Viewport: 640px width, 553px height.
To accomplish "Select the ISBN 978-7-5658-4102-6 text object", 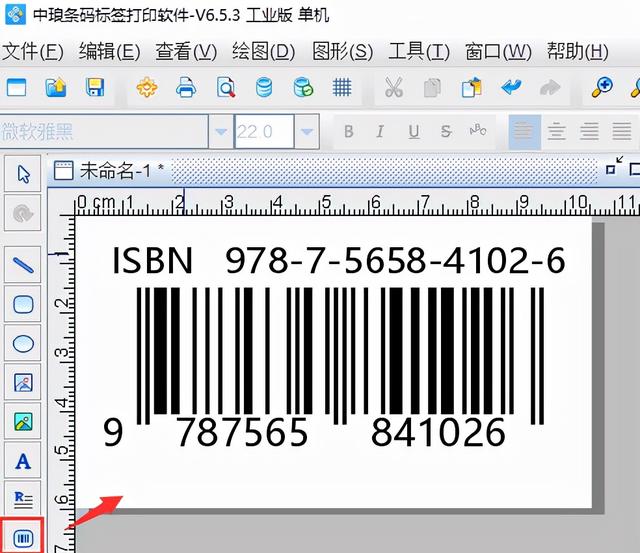I will point(339,260).
